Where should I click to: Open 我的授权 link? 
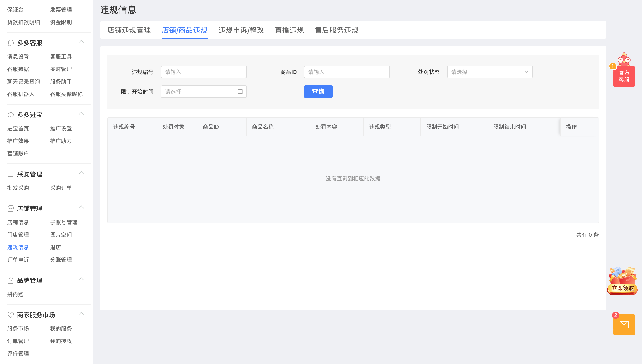[61, 341]
